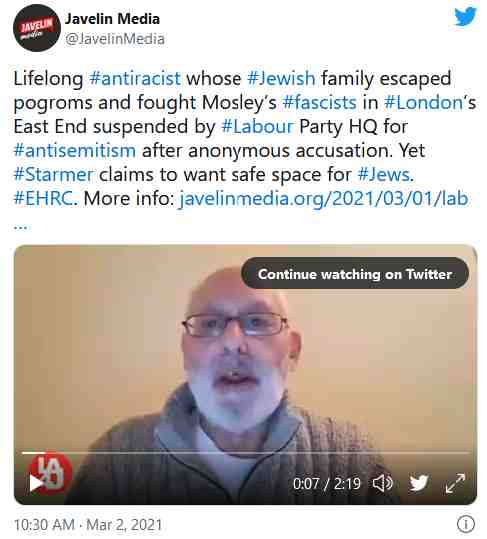Click the Twitter bird logo at top right
487x539 pixels.
(x=465, y=16)
